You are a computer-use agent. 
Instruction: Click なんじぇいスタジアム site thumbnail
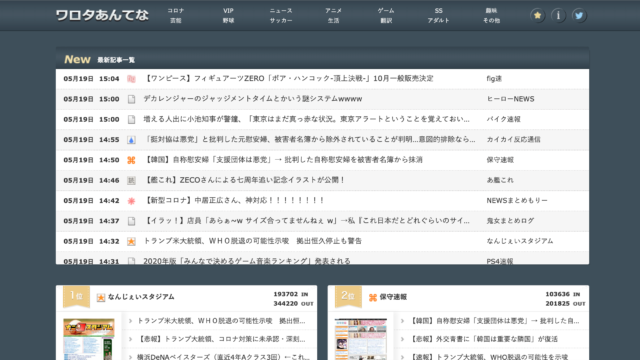coord(89,339)
